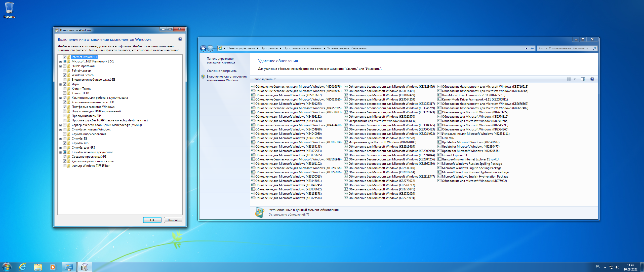Uncheck the Windows Search checkbox
The image size is (644, 272).
coord(65,75)
